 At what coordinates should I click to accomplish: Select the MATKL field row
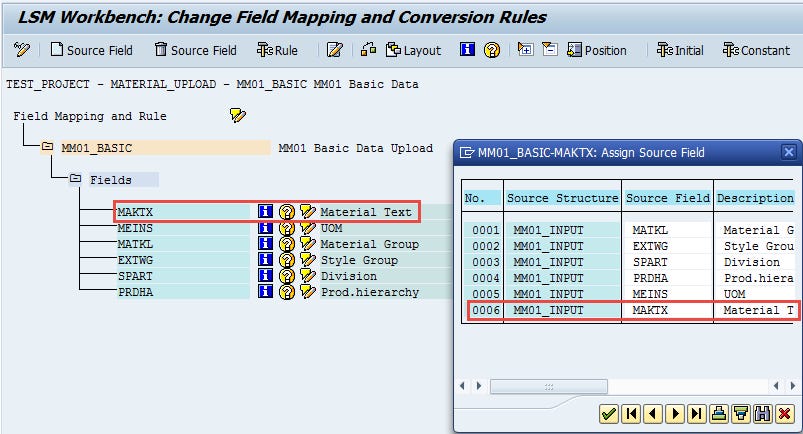[x=183, y=244]
